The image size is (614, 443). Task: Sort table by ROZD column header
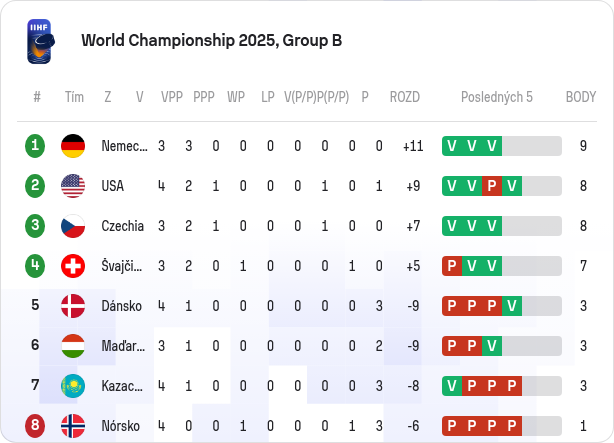(x=405, y=97)
